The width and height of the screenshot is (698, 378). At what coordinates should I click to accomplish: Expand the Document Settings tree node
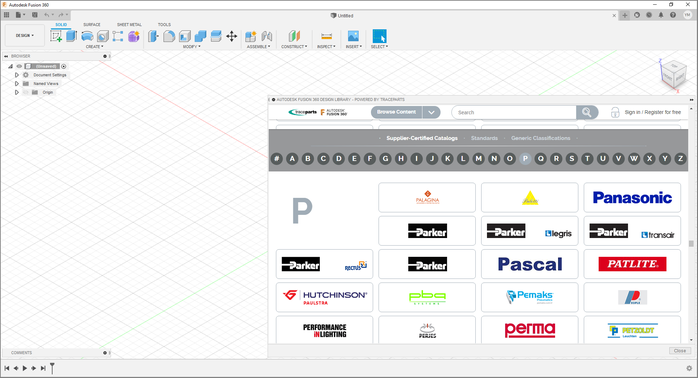pos(16,75)
